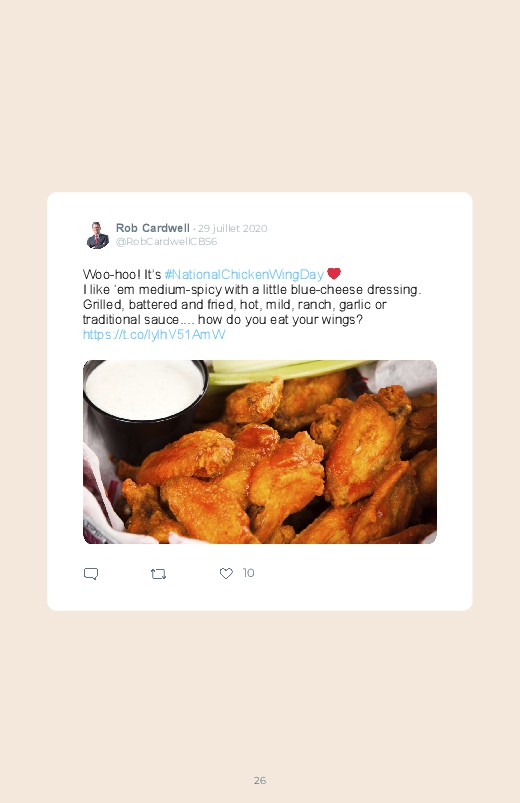Like the tweet with heart icon
Screen dimensions: 520x803
pos(226,574)
